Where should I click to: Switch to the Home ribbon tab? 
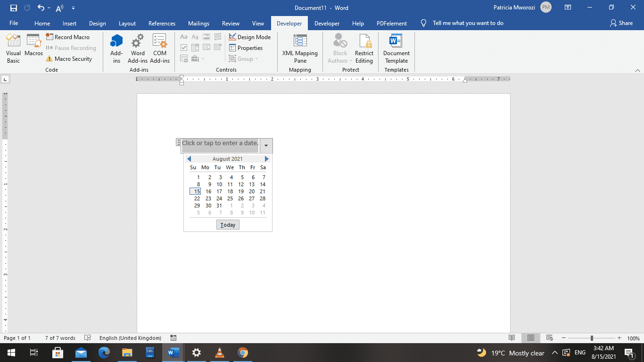42,23
